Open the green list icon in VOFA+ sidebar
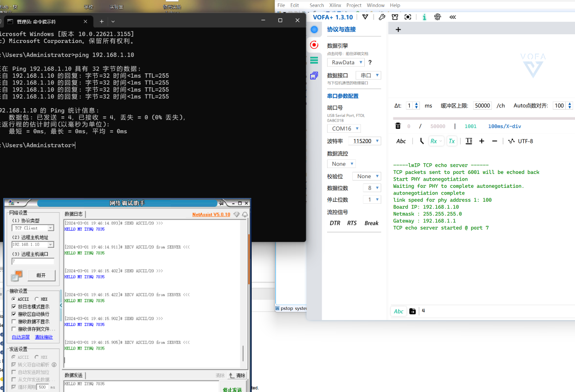Image resolution: width=575 pixels, height=392 pixels. [314, 60]
